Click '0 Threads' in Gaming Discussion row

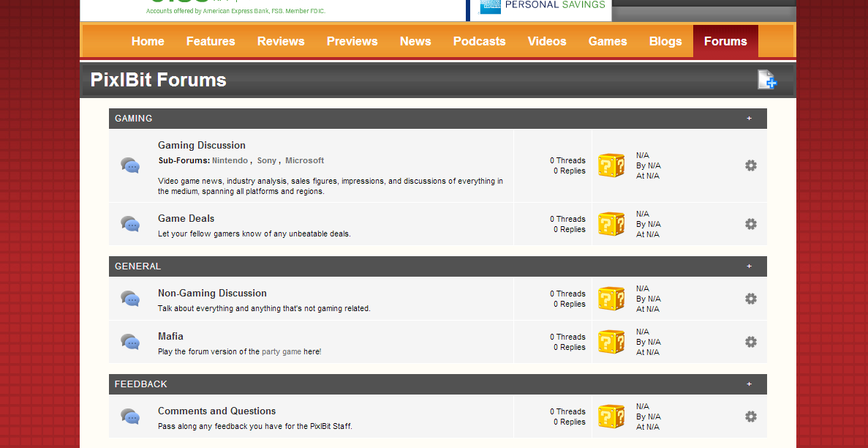click(567, 160)
